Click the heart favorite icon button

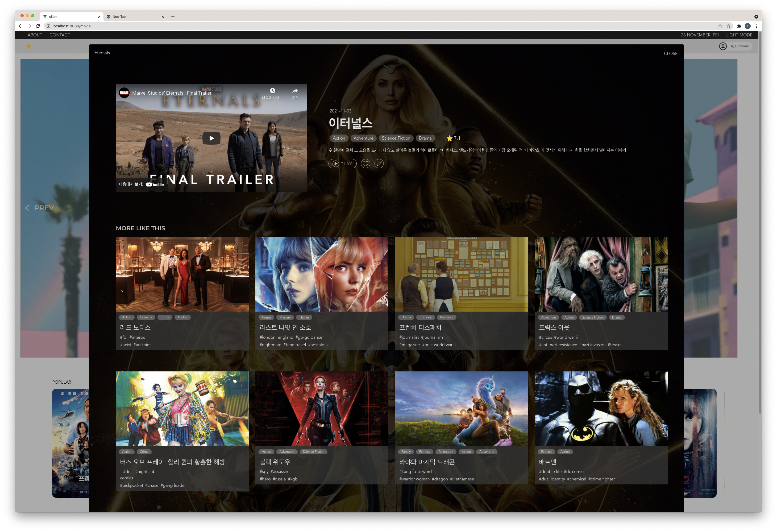(x=365, y=164)
